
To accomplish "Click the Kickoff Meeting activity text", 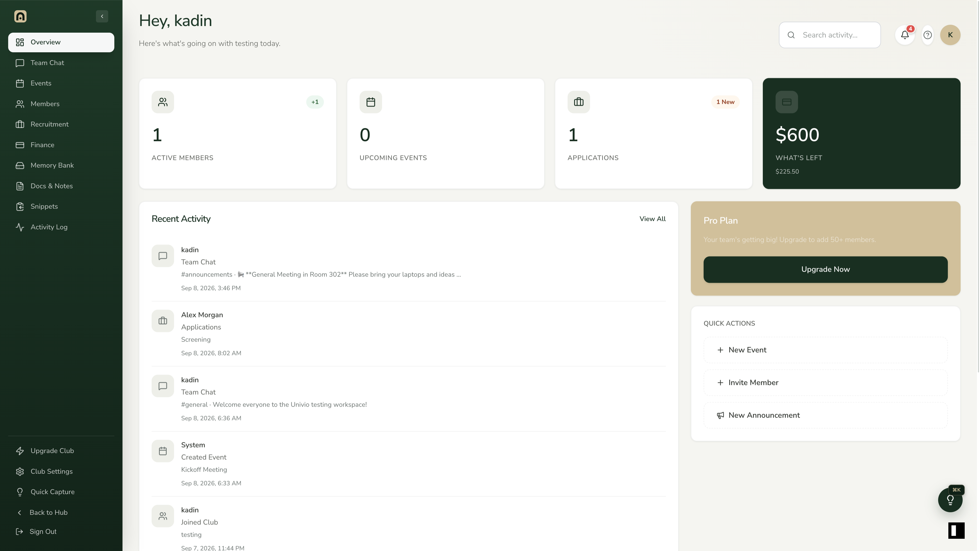I will 204,470.
